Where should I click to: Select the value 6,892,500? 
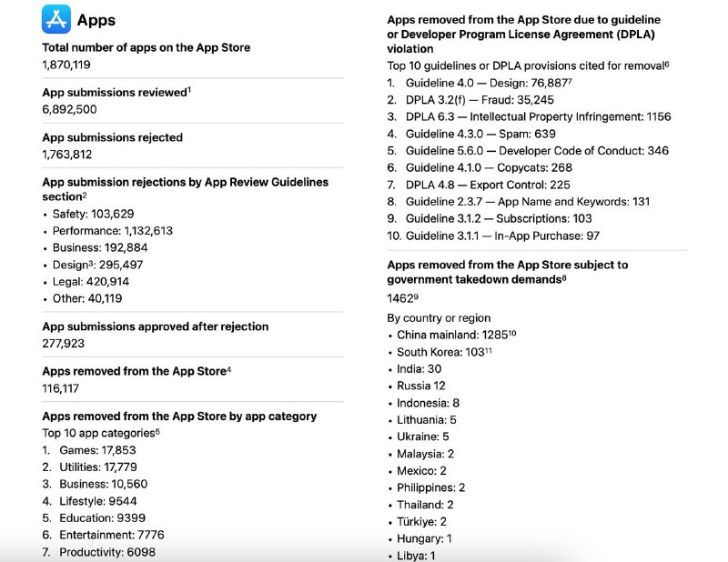tap(70, 109)
